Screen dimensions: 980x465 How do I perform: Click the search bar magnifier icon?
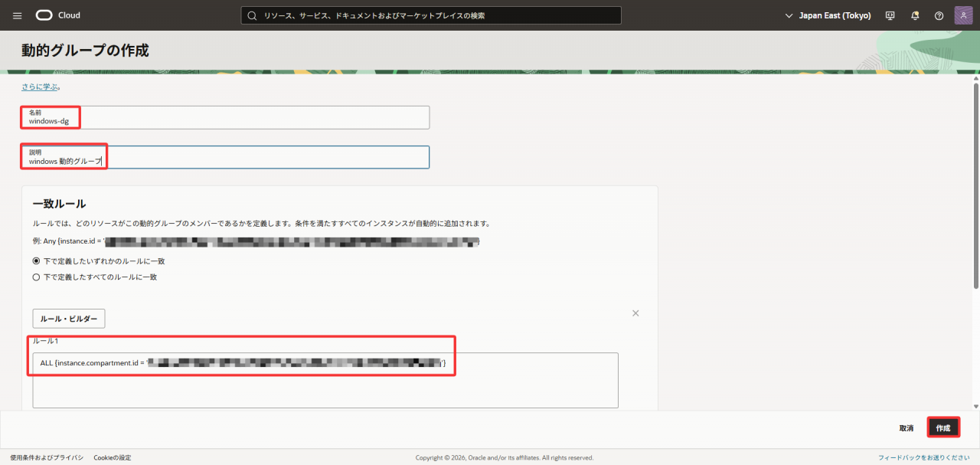(x=253, y=15)
